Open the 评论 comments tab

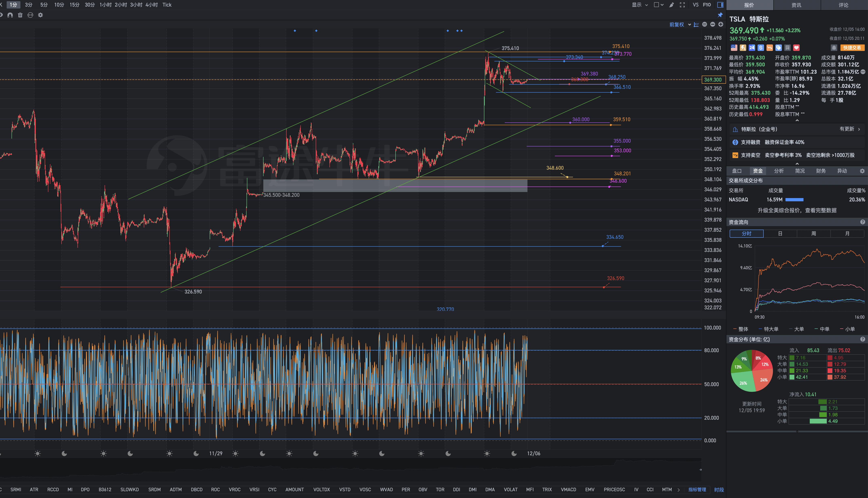[x=844, y=5]
